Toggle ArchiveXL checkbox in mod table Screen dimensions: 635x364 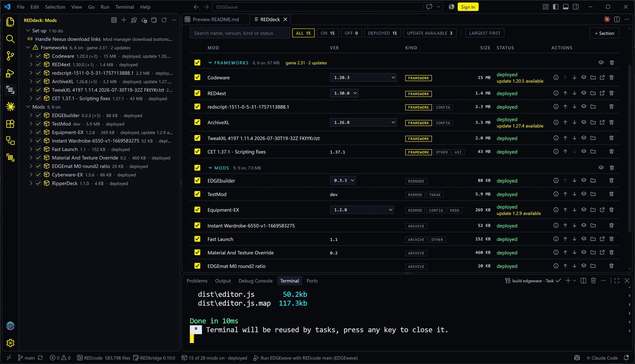(x=197, y=122)
